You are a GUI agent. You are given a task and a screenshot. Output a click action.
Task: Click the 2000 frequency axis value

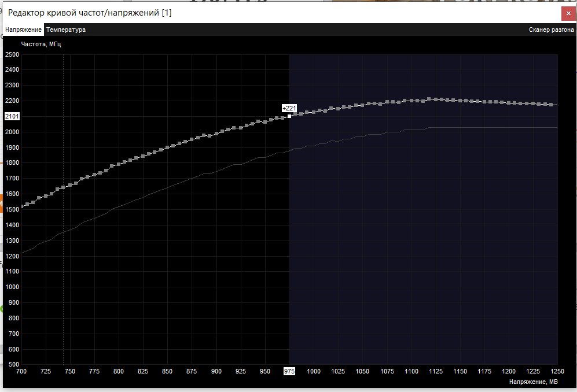12,132
